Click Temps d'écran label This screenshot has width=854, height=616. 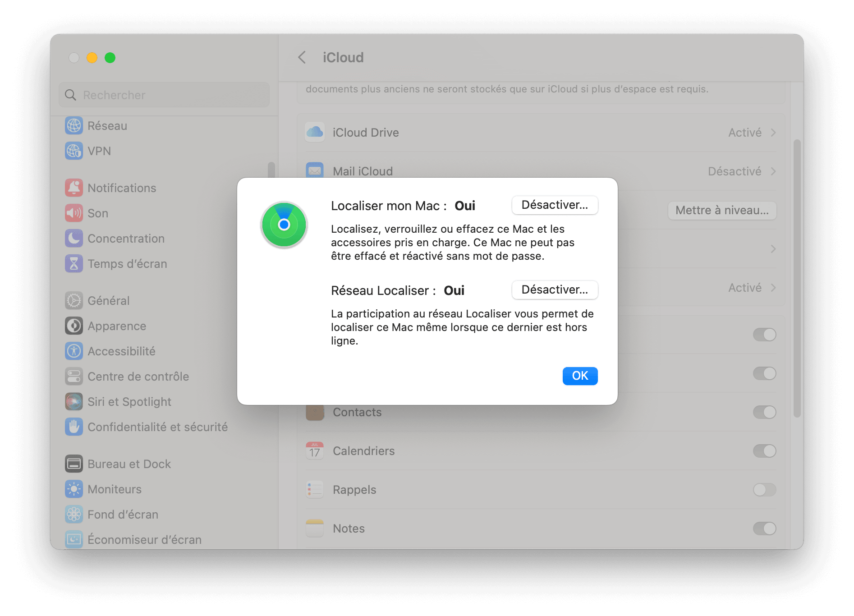[127, 264]
